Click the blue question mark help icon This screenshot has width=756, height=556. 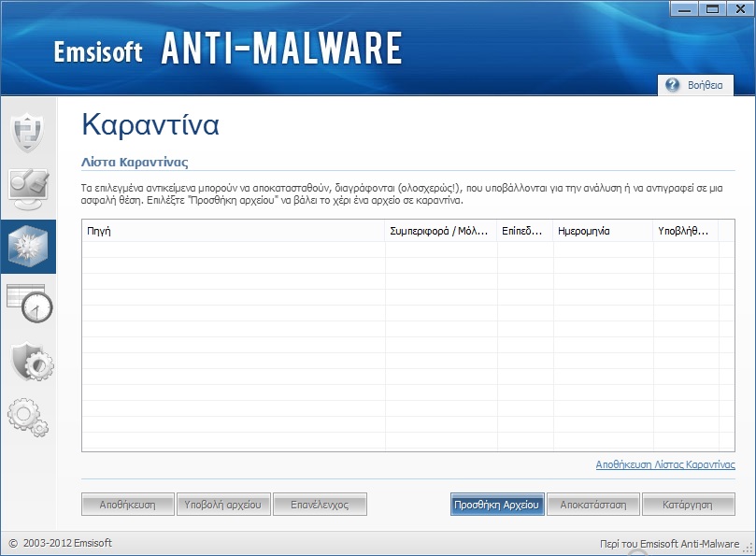(x=672, y=85)
